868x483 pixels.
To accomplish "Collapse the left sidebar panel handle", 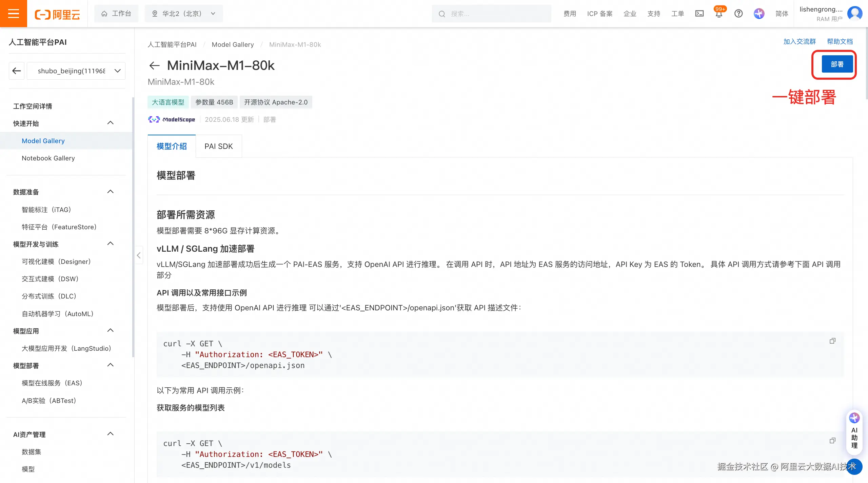I will (139, 255).
